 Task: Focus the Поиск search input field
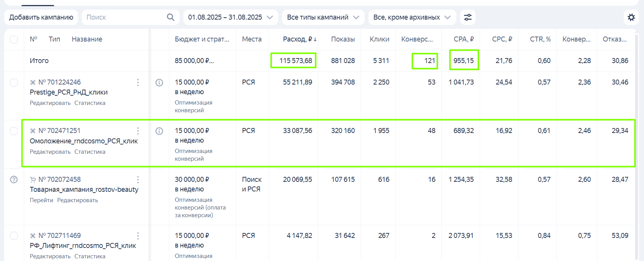pos(125,17)
